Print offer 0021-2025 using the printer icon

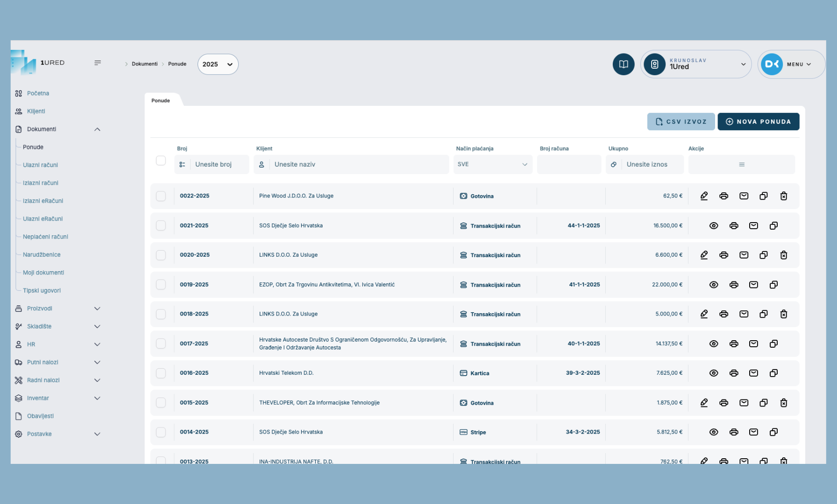click(733, 226)
